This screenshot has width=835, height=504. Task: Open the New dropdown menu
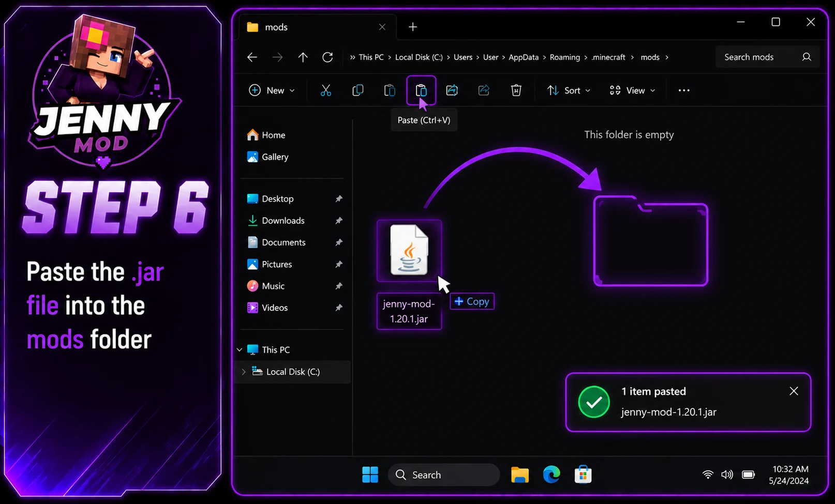(272, 90)
